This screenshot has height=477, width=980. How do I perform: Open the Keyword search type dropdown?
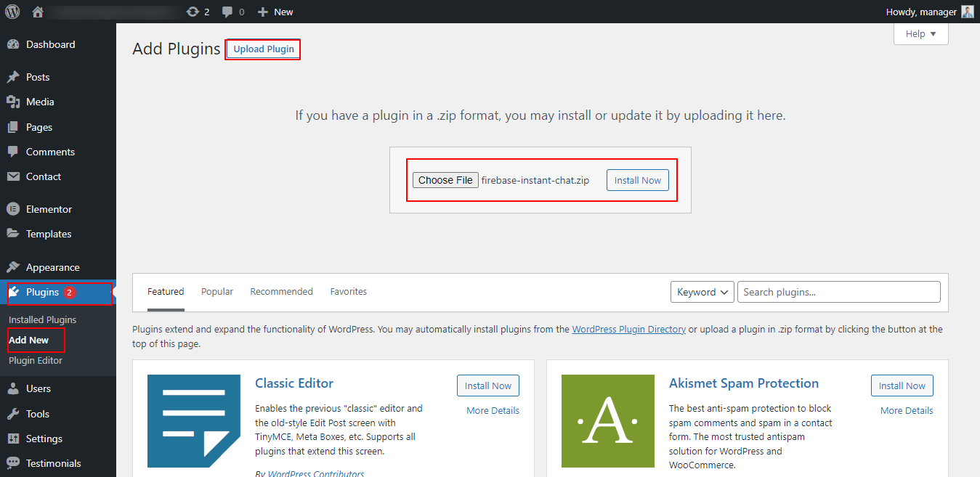point(702,292)
